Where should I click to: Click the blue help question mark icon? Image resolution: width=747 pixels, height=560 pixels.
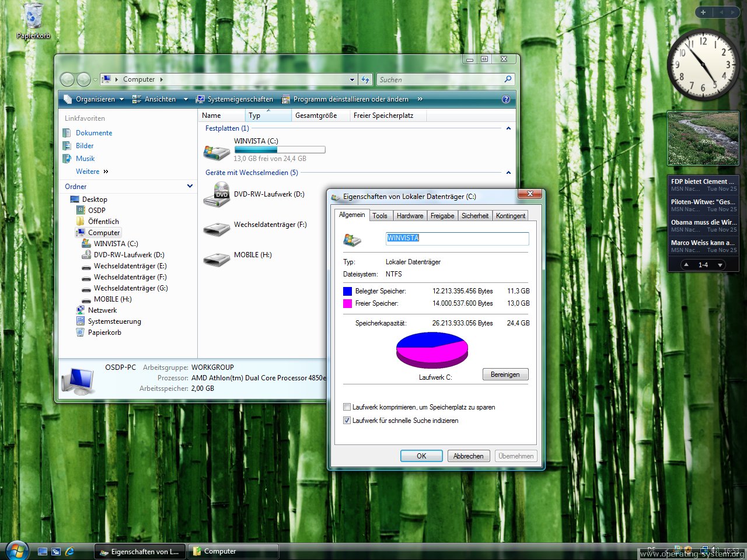click(x=506, y=99)
